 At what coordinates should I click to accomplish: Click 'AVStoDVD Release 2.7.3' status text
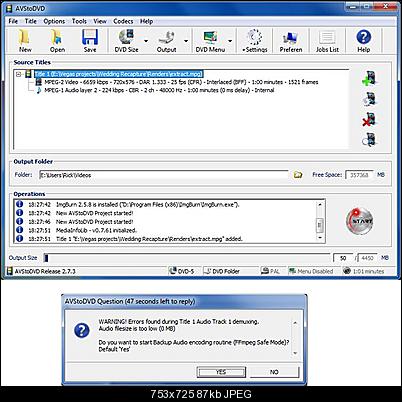45,271
